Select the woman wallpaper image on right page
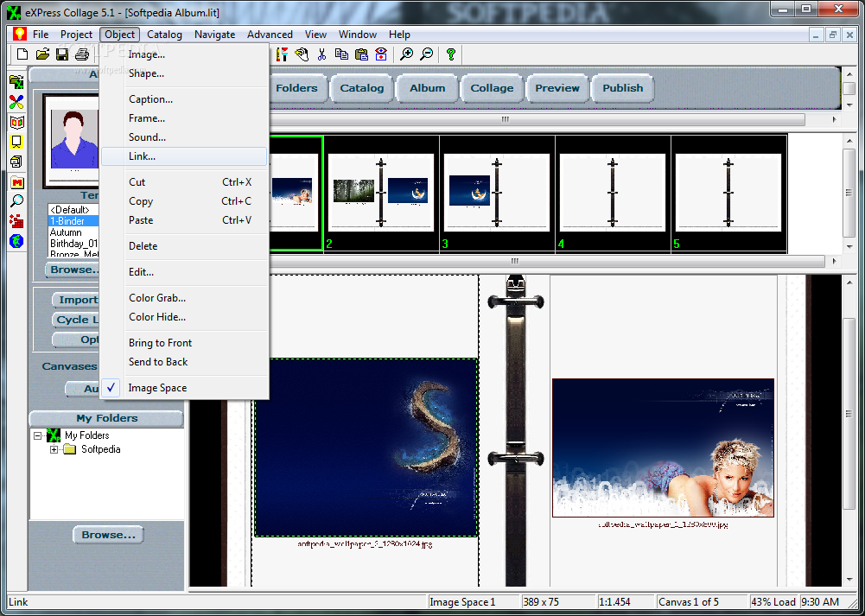Viewport: 865px width, 616px height. (x=663, y=448)
